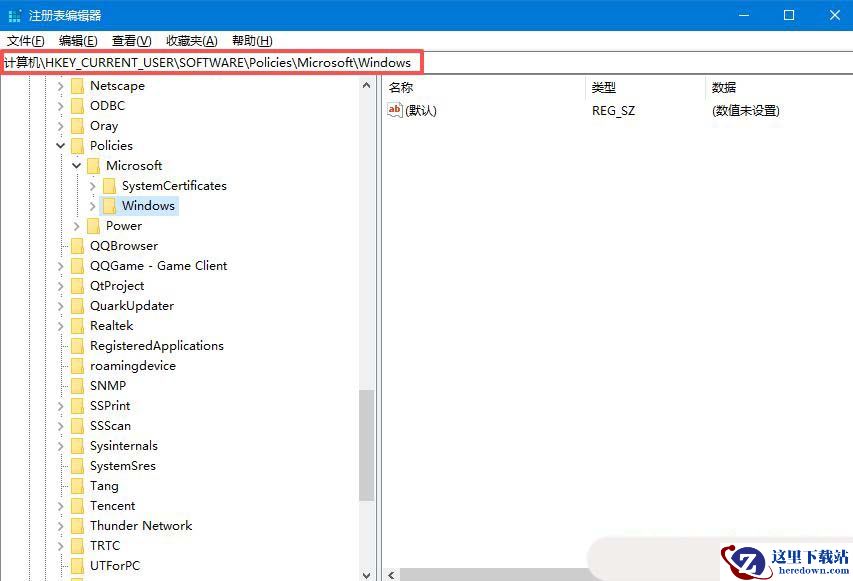Click the SystemCertificates folder icon

(x=109, y=186)
